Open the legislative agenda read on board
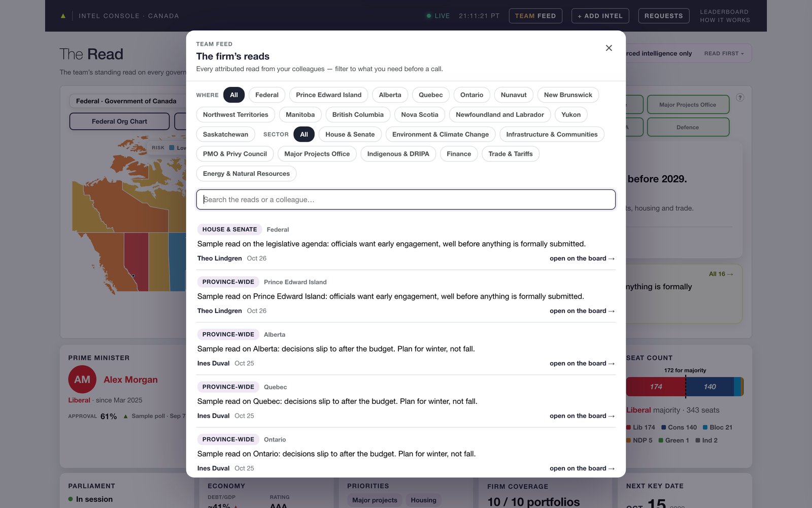812x508 pixels. [x=582, y=259]
